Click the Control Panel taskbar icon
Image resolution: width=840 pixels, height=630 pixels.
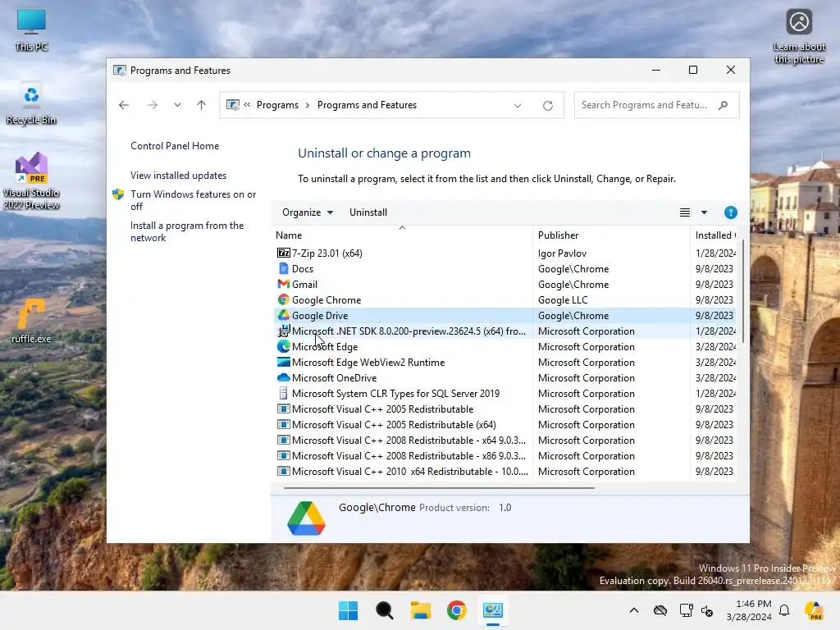[493, 610]
